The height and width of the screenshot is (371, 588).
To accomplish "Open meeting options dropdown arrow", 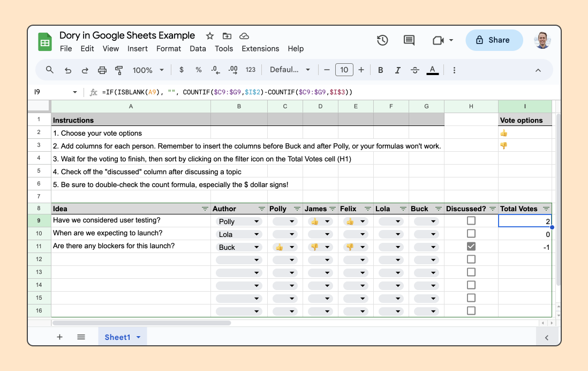I will point(451,40).
